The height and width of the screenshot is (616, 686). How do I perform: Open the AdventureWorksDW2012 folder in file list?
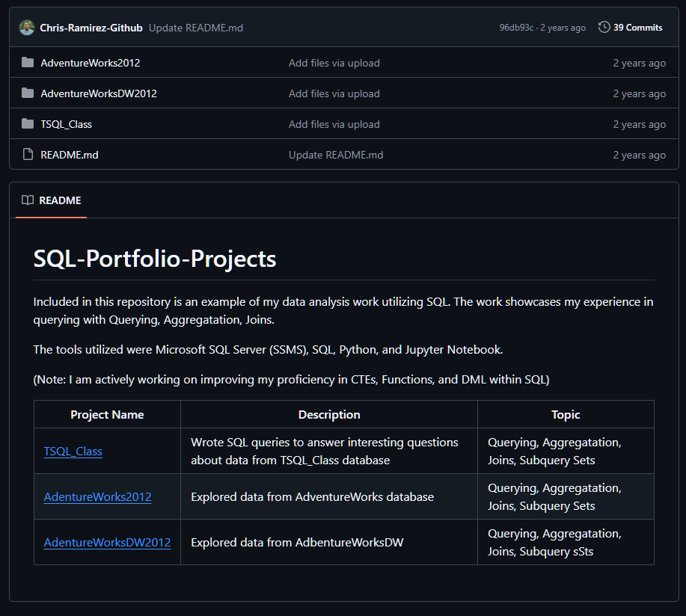(x=99, y=93)
